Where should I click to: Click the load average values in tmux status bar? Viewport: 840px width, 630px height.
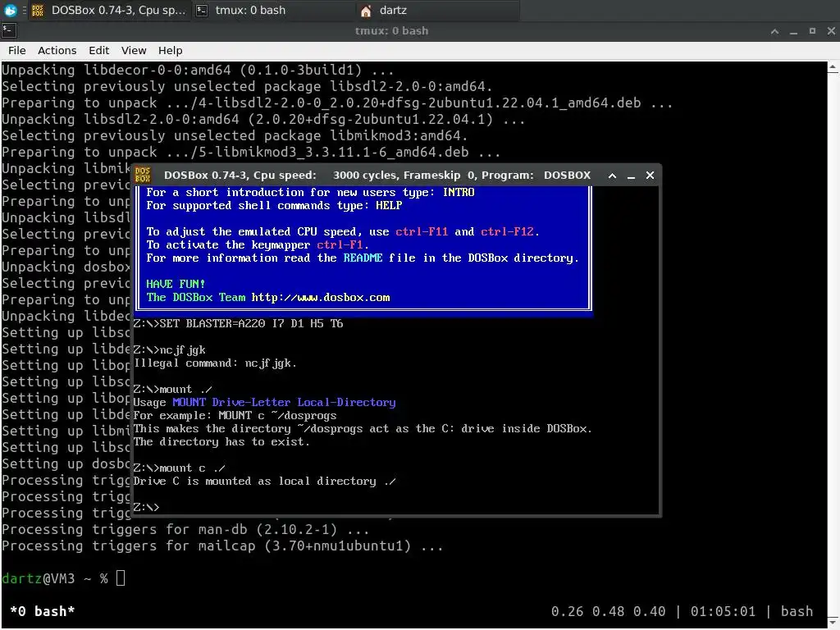tap(608, 611)
